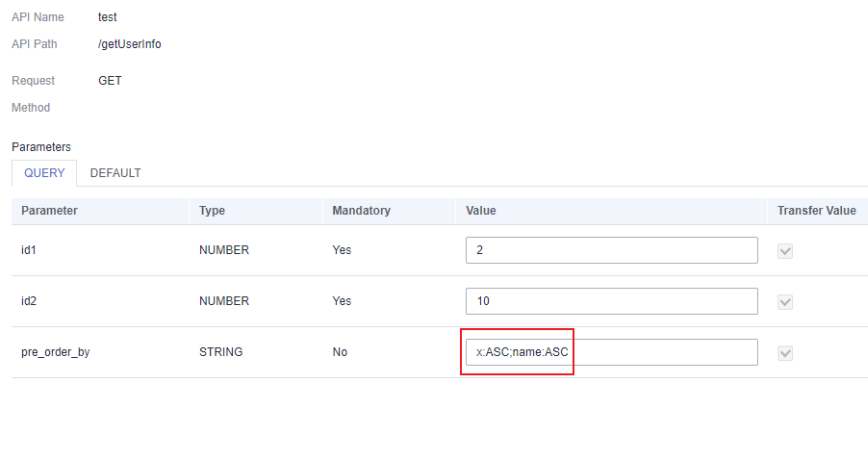Select NUMBER type cell in id2 row
Screen dimensions: 868x459
224,301
